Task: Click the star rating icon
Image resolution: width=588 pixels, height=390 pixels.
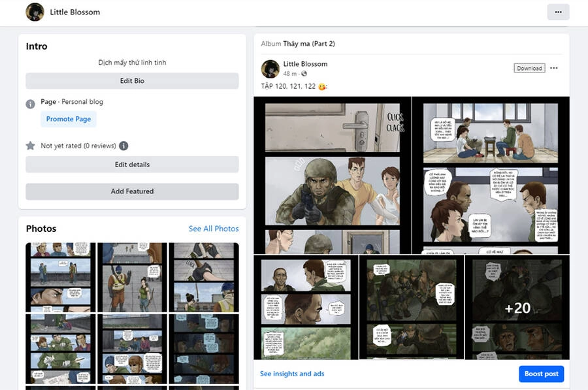Action: 30,146
